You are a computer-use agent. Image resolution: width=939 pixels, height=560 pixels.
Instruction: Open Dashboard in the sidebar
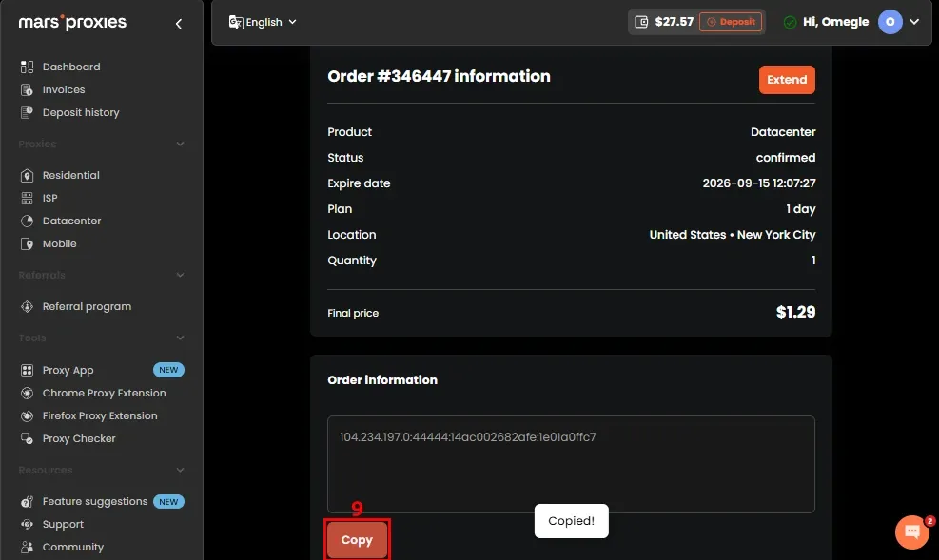point(71,67)
